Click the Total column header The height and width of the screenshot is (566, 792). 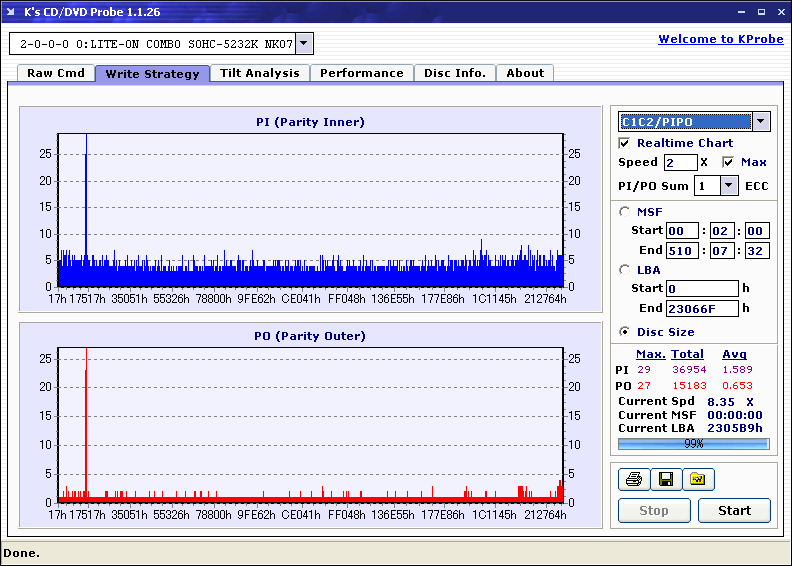[x=687, y=354]
